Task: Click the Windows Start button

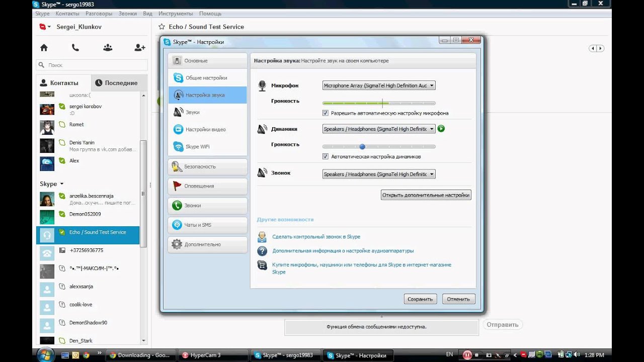Action: pos(46,354)
